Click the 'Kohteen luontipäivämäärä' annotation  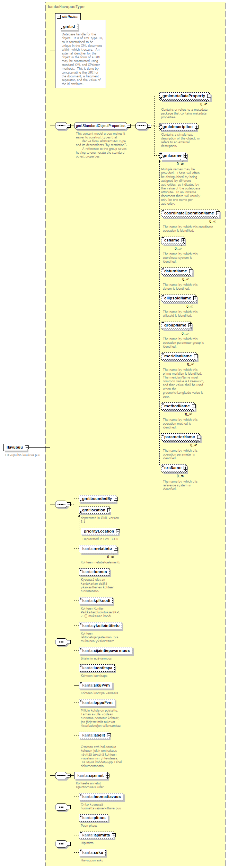pyautogui.click(x=99, y=693)
